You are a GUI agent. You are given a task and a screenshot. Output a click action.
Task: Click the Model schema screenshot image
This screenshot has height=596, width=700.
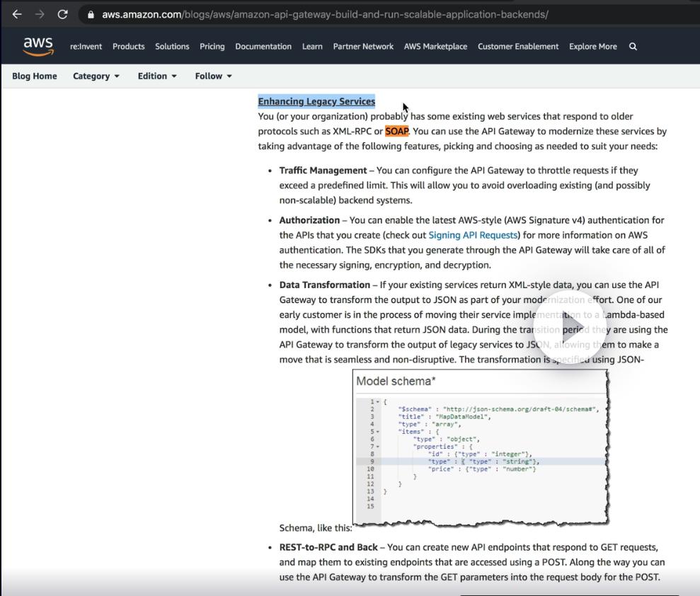(481, 447)
